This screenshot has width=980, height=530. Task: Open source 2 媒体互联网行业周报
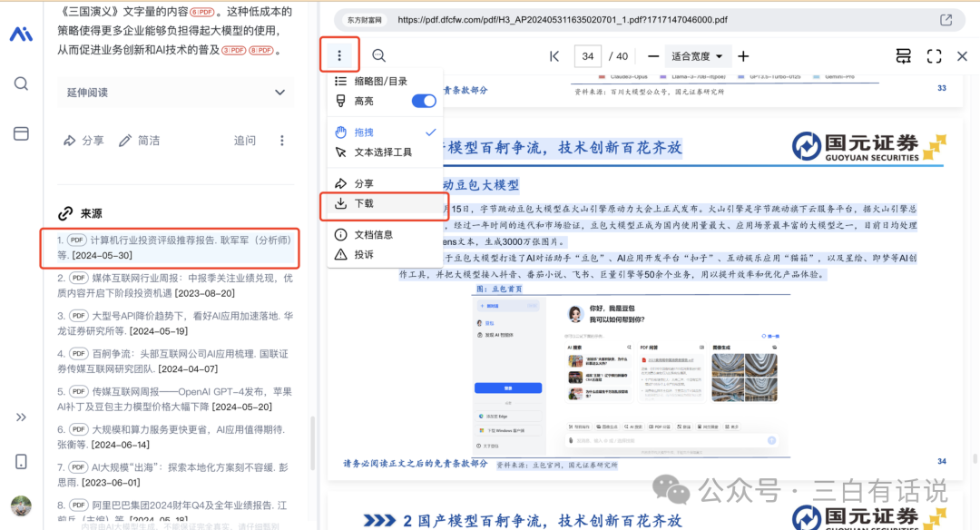tap(174, 286)
